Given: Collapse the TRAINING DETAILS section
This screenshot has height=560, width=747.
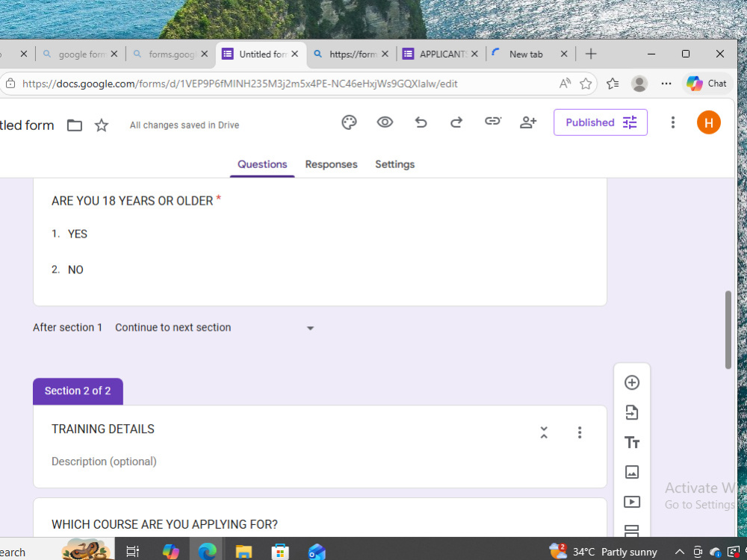Looking at the screenshot, I should (x=544, y=432).
